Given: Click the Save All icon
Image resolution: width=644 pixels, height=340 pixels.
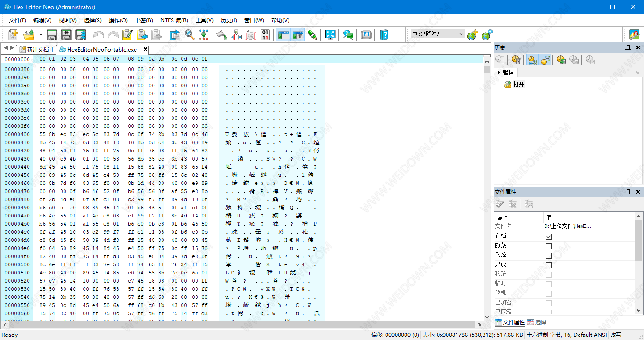Looking at the screenshot, I should pyautogui.click(x=80, y=35).
